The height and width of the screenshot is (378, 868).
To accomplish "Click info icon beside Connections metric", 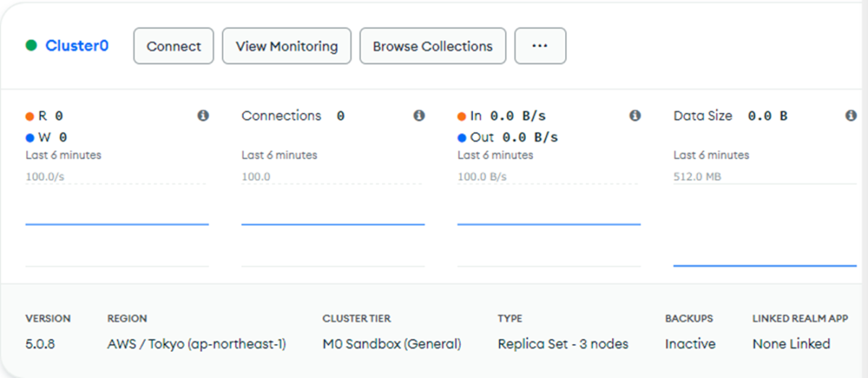I will pos(419,116).
